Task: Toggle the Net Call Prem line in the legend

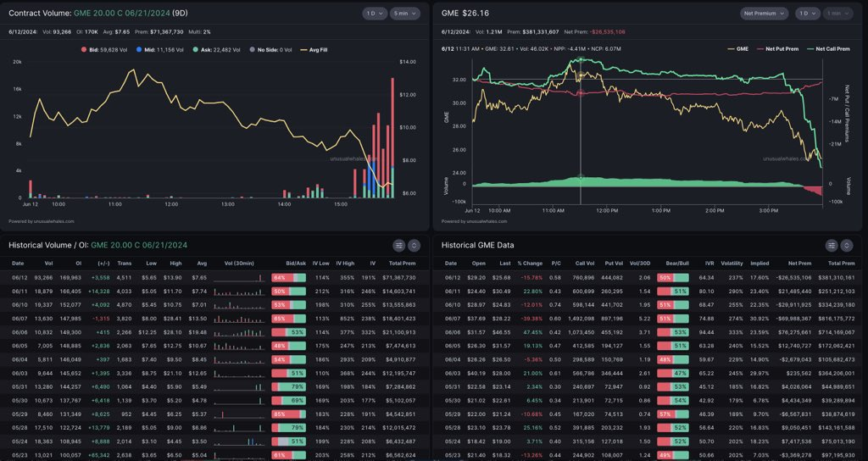Action: (x=828, y=48)
